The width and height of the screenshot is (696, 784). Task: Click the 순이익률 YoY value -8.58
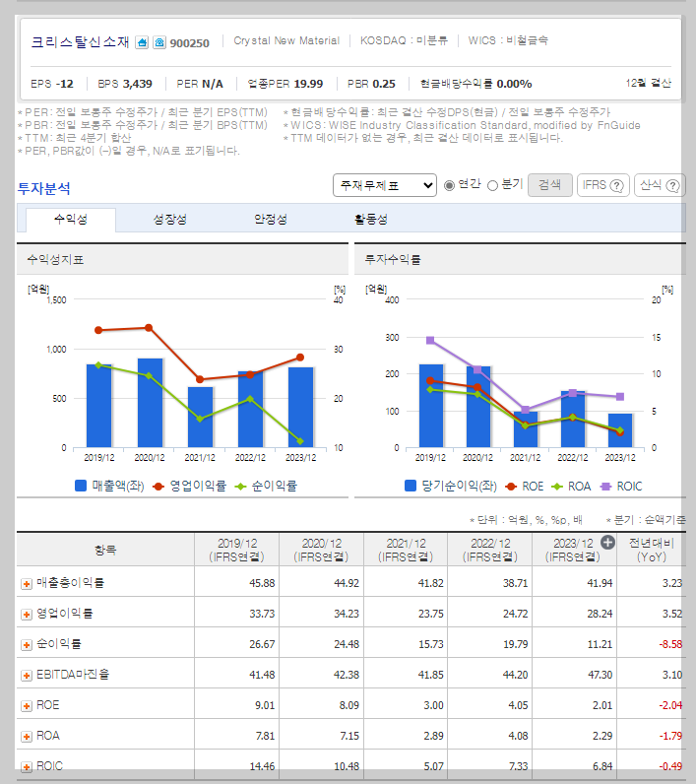pos(670,644)
